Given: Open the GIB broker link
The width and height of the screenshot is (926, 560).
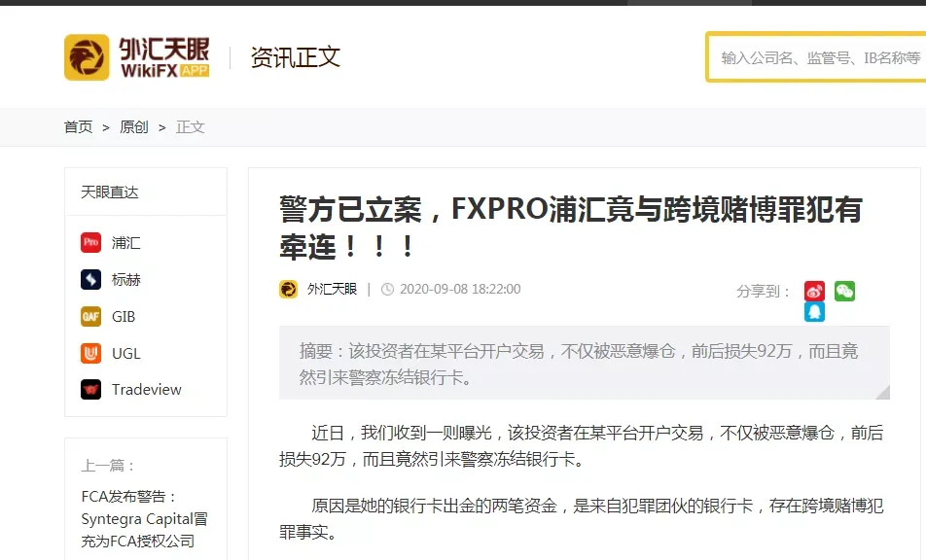Looking at the screenshot, I should point(124,317).
